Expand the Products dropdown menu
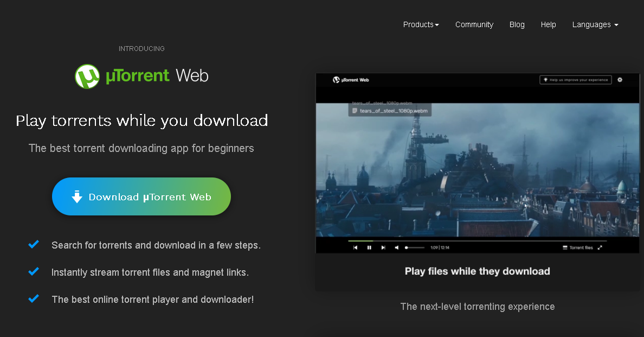The width and height of the screenshot is (644, 337). [x=421, y=24]
